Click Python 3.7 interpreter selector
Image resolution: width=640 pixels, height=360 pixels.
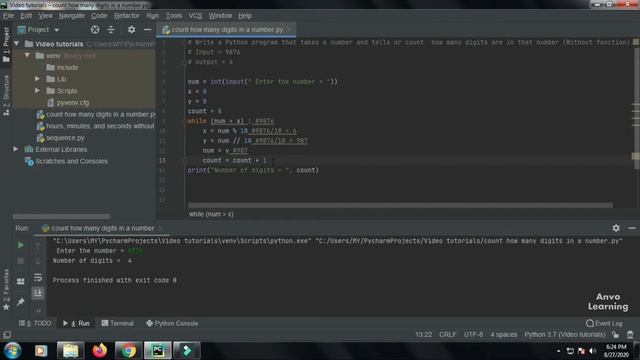(565, 334)
